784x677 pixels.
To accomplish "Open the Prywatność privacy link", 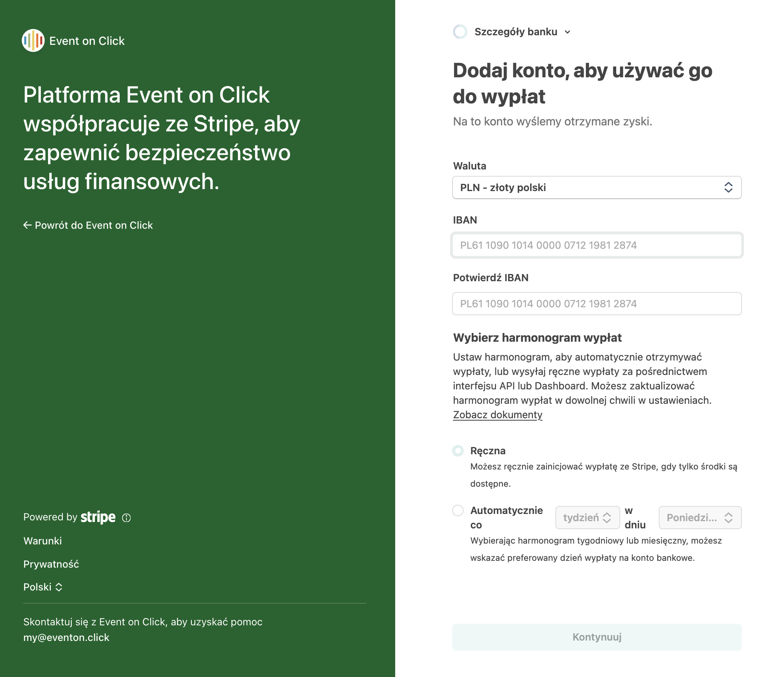I will (51, 564).
